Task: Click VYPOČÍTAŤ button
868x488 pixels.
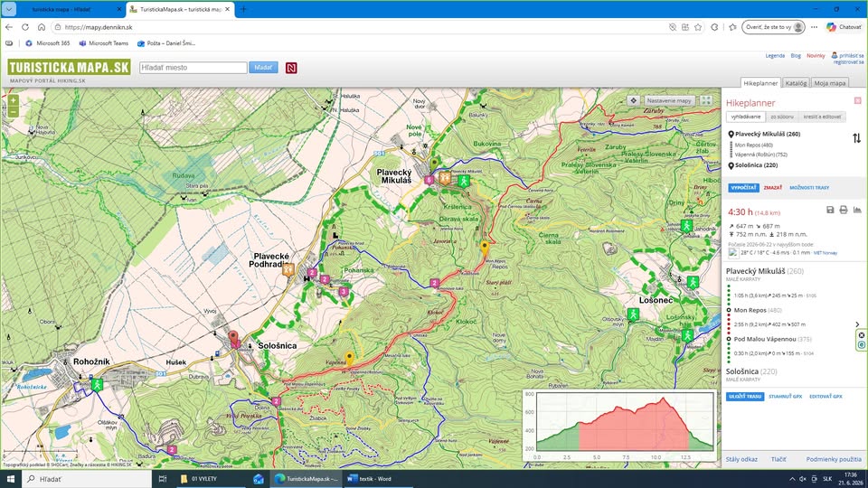Action: (x=743, y=188)
